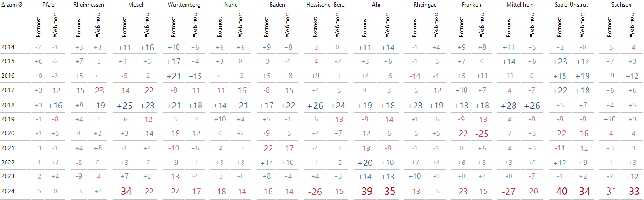
Task: Select the Mosel column group header
Action: [x=136, y=4]
